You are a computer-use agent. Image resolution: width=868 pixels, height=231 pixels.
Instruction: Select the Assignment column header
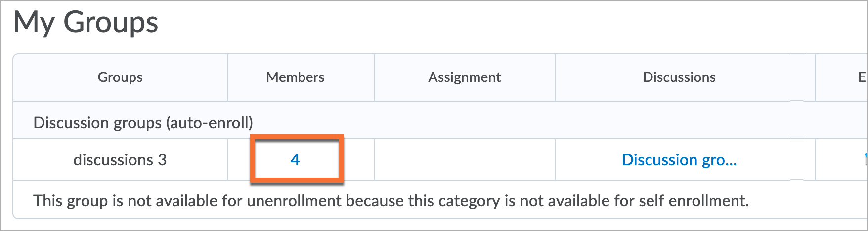(x=464, y=77)
